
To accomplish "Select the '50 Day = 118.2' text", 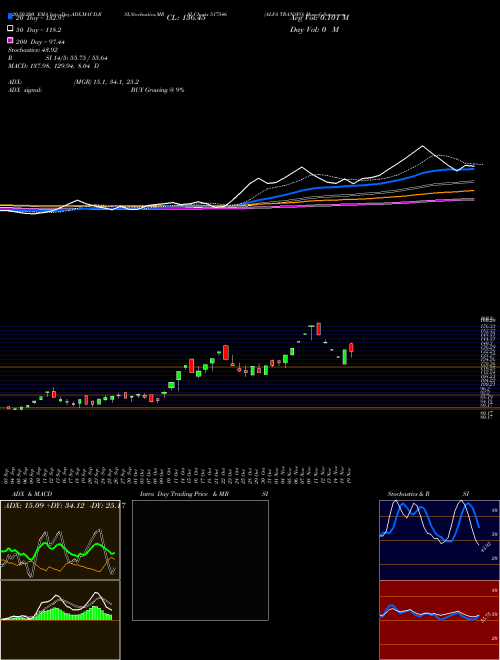I will pos(39,30).
